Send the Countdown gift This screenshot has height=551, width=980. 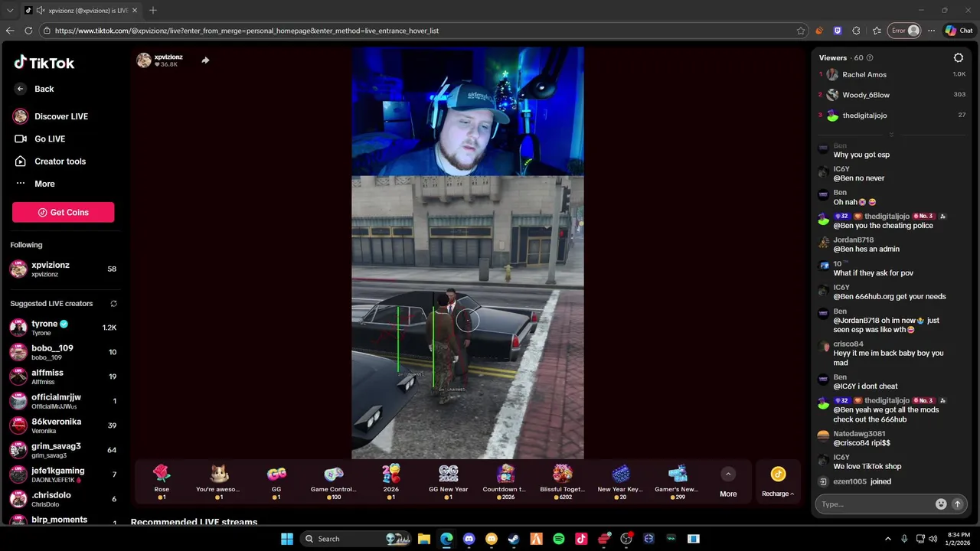(x=505, y=481)
